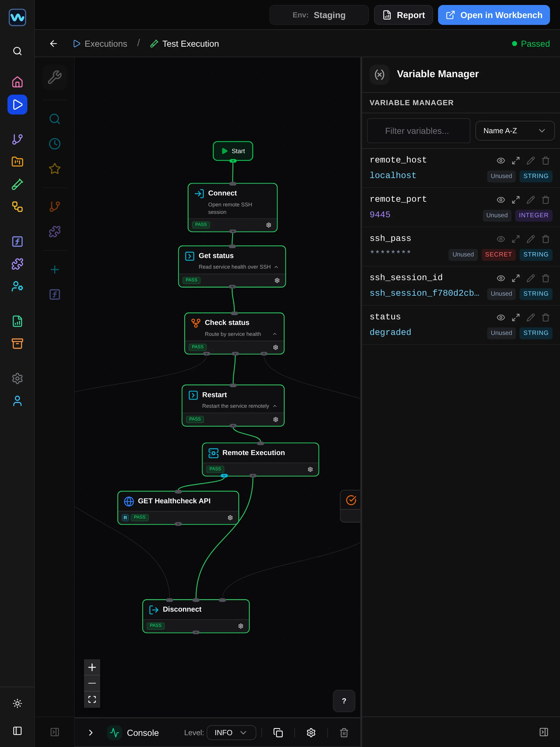Image resolution: width=560 pixels, height=747 pixels.
Task: Open the Executions breadcrumb link
Action: point(100,44)
